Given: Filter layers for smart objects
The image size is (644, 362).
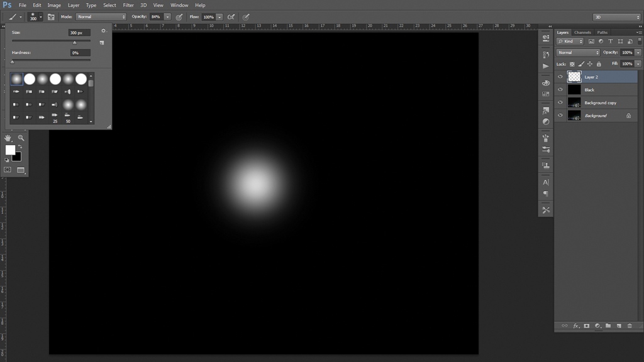Looking at the screenshot, I should click(x=630, y=41).
